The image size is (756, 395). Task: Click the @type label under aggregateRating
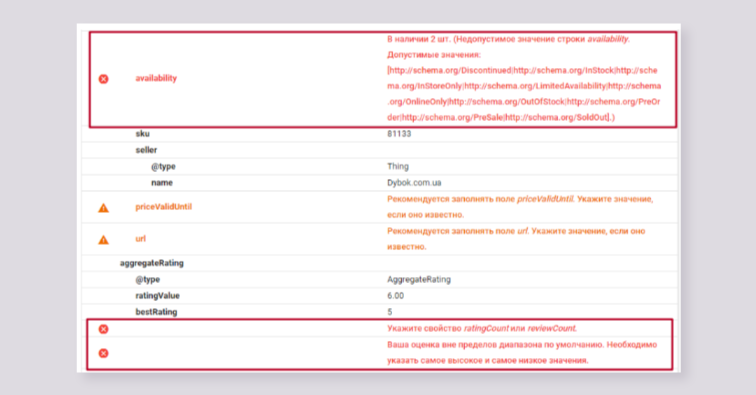pyautogui.click(x=148, y=279)
